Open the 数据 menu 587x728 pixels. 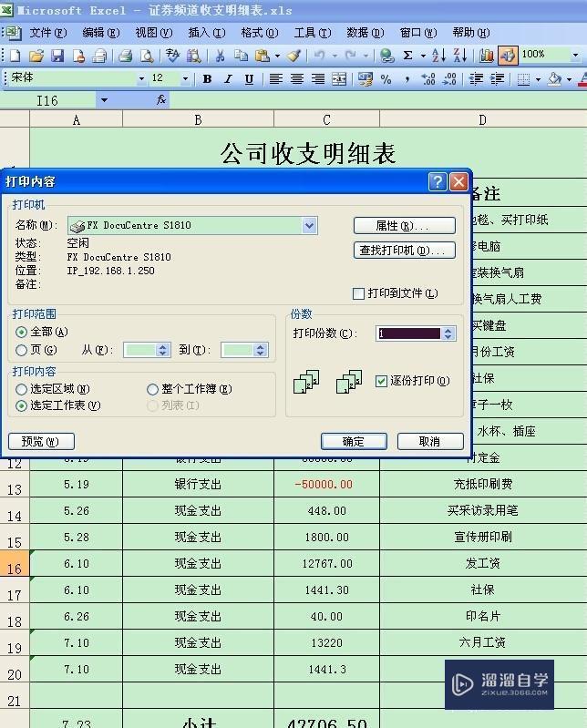coord(365,33)
